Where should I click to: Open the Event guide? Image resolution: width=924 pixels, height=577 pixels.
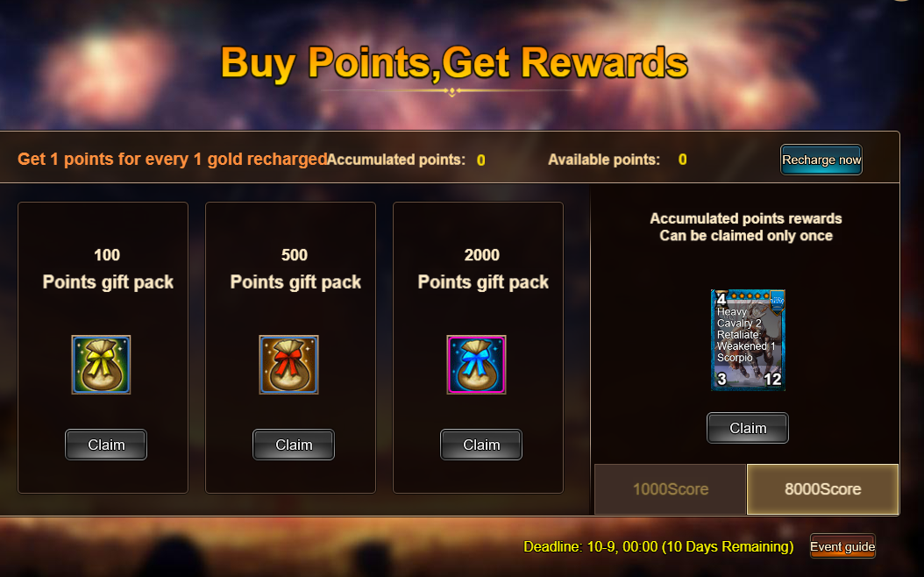842,546
